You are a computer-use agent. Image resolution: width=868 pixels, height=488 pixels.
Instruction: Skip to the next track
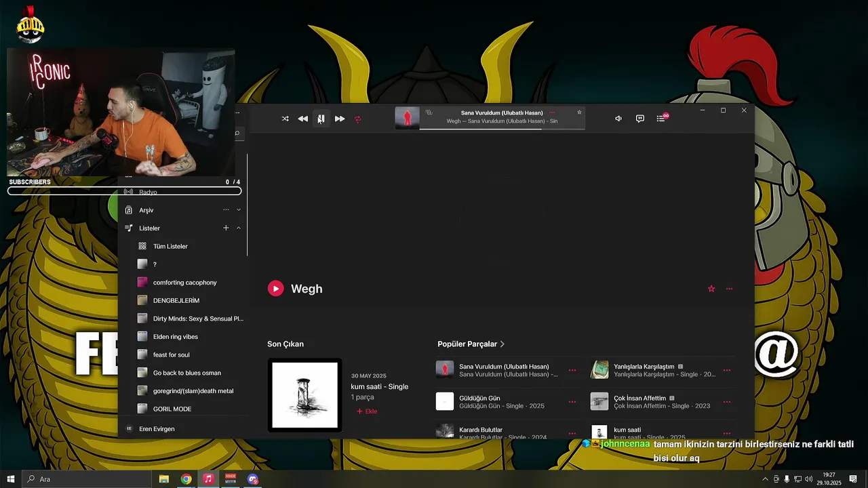(340, 119)
